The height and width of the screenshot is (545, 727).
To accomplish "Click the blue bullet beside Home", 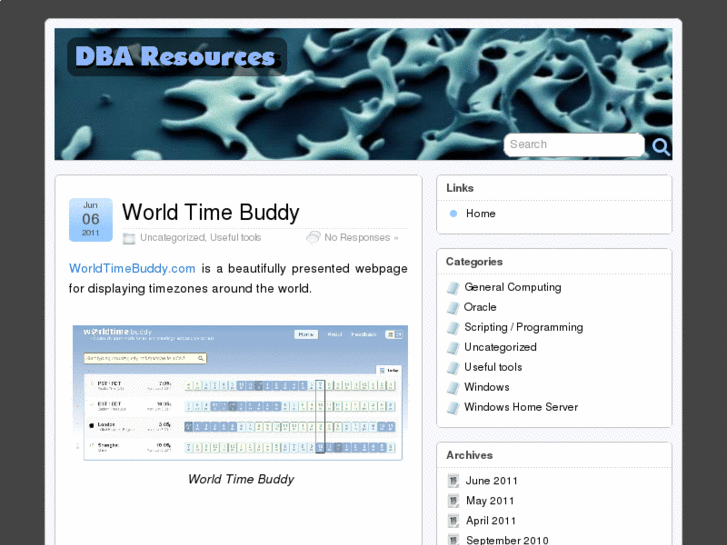I will coord(453,214).
